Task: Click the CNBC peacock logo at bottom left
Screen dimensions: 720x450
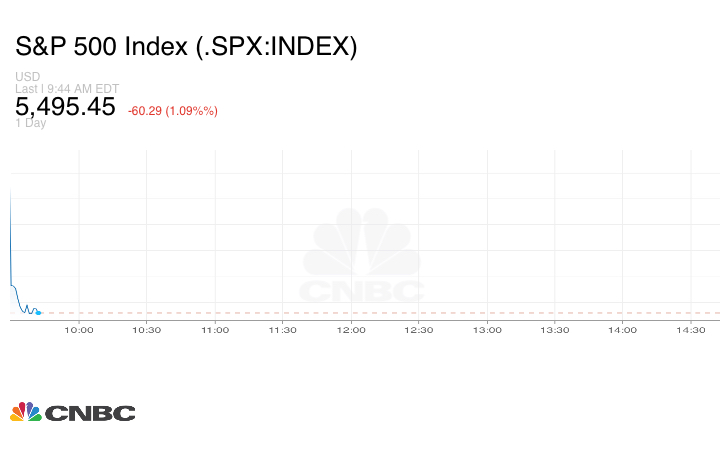Action: pyautogui.click(x=72, y=412)
